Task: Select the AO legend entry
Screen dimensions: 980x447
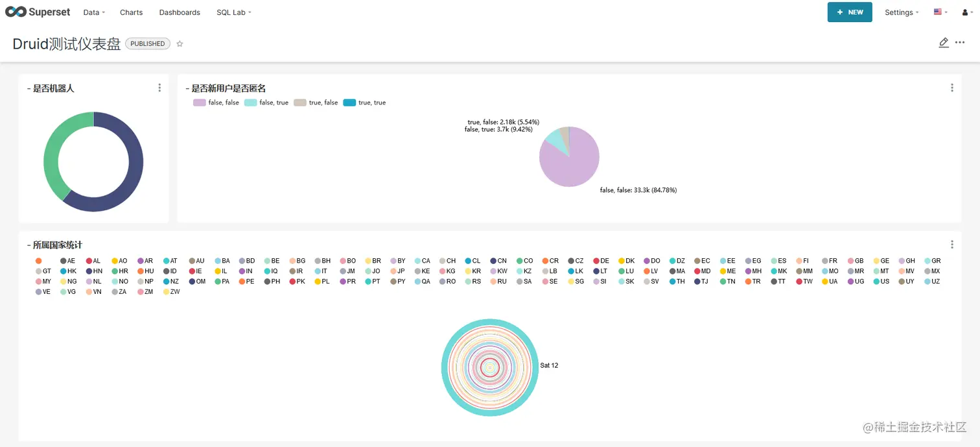Action: [119, 261]
